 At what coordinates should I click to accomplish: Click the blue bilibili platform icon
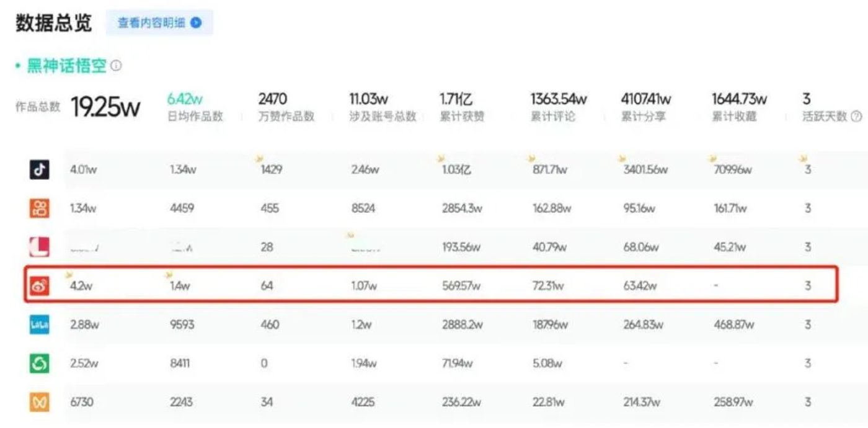40,324
